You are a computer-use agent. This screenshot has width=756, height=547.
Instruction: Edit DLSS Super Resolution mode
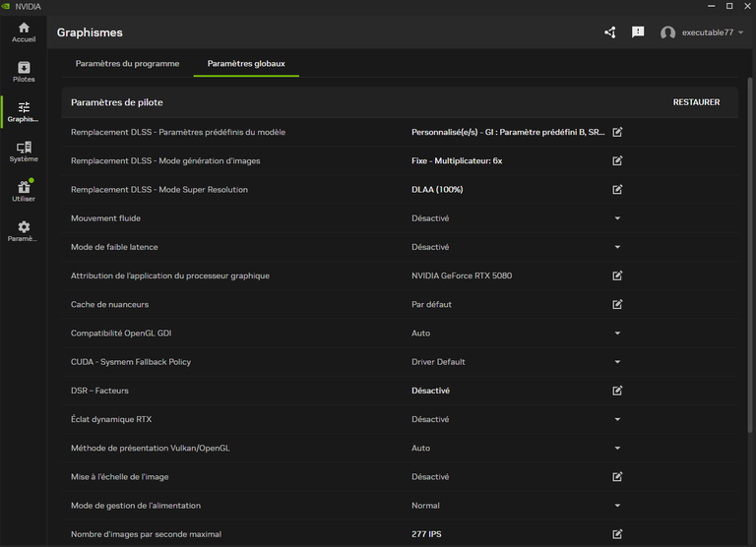617,190
